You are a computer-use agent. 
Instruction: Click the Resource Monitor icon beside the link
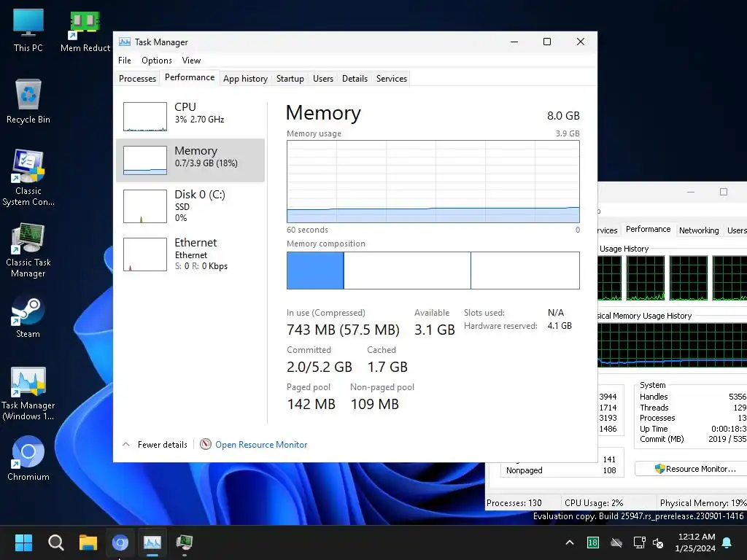point(206,444)
